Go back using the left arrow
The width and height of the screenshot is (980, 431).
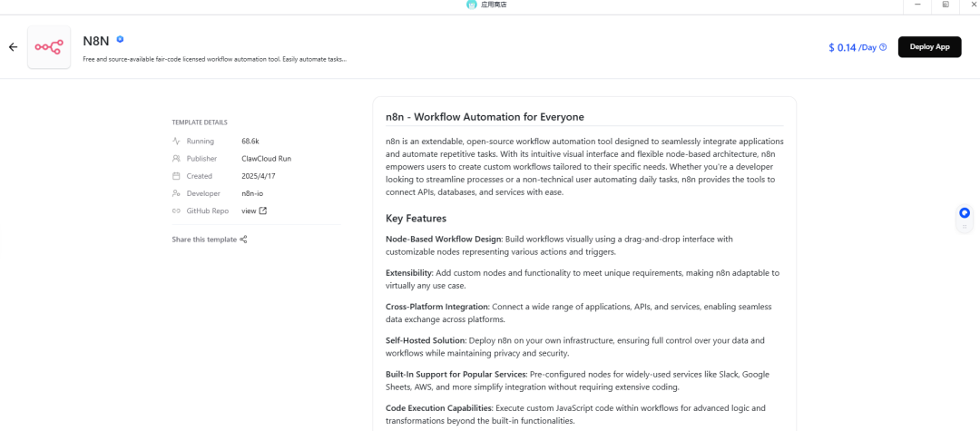click(13, 47)
